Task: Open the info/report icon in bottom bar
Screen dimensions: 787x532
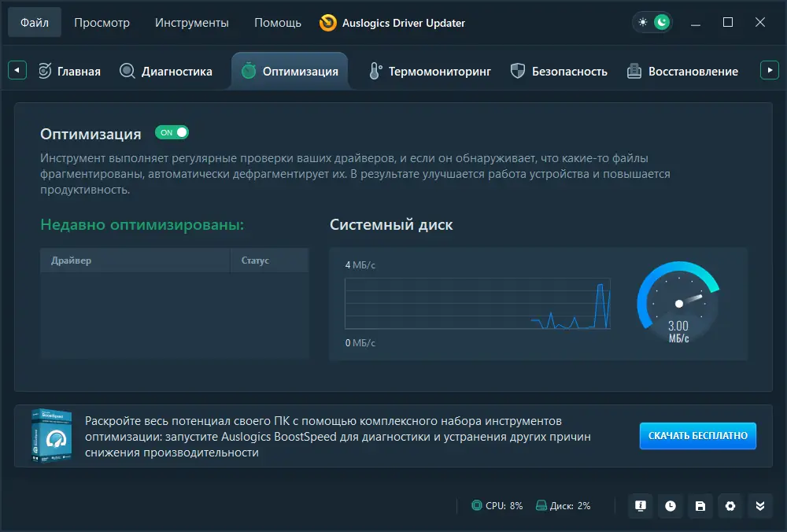Action: 641,506
